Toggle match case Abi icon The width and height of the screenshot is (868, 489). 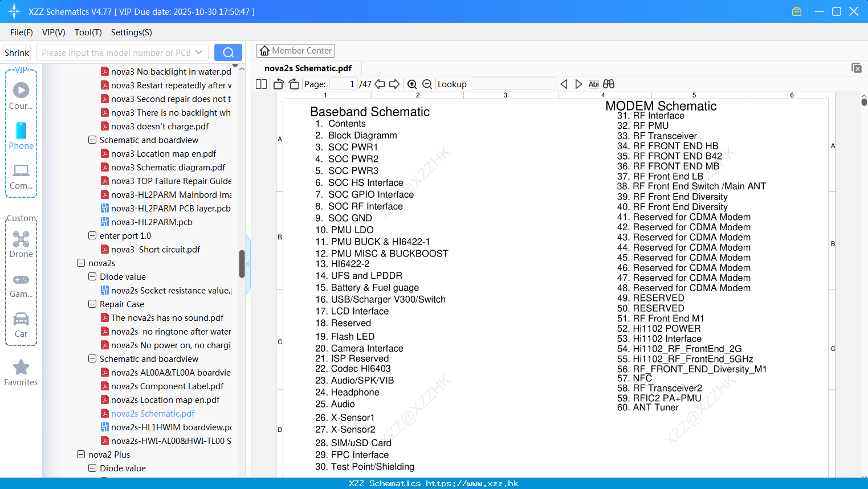pyautogui.click(x=593, y=84)
